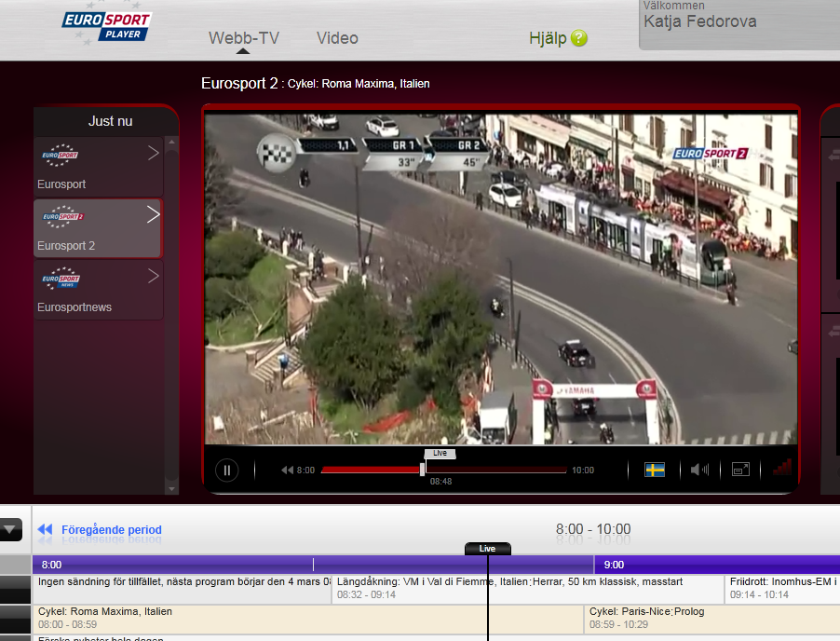Click the 8:00 - 10:00 period label
Screen dimensions: 840x641
[x=593, y=529]
